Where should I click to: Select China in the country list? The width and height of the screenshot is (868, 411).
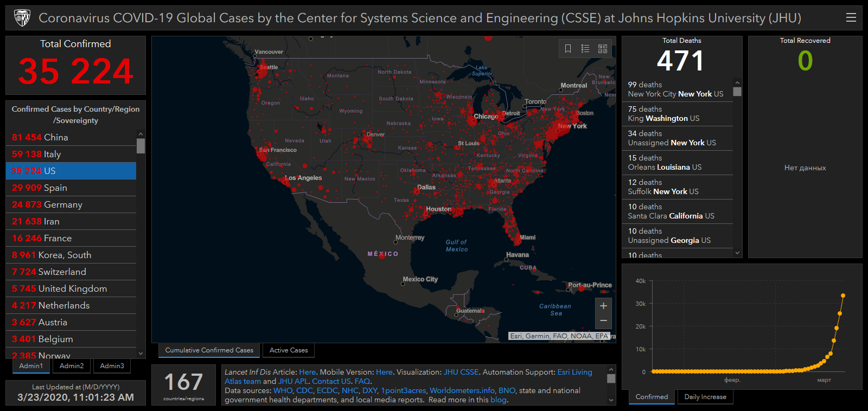[x=71, y=137]
